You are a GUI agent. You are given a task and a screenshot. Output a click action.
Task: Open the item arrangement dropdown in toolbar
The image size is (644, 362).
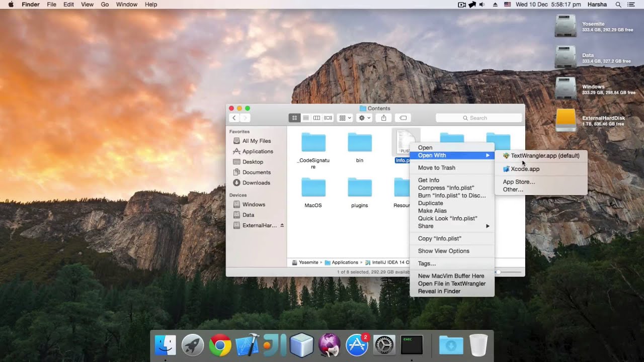tap(345, 118)
